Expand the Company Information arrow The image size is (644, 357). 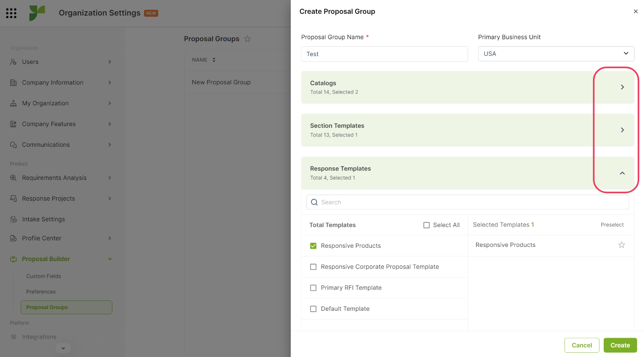[110, 82]
